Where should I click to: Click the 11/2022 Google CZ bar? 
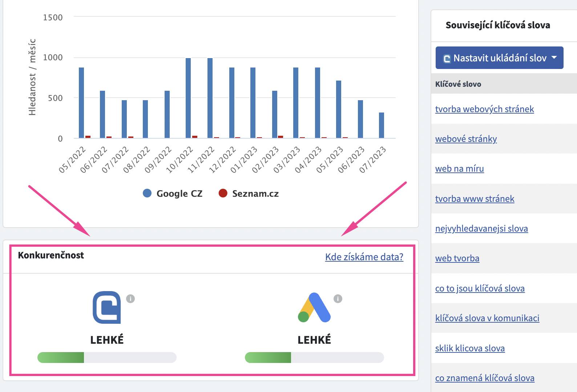[x=210, y=98]
